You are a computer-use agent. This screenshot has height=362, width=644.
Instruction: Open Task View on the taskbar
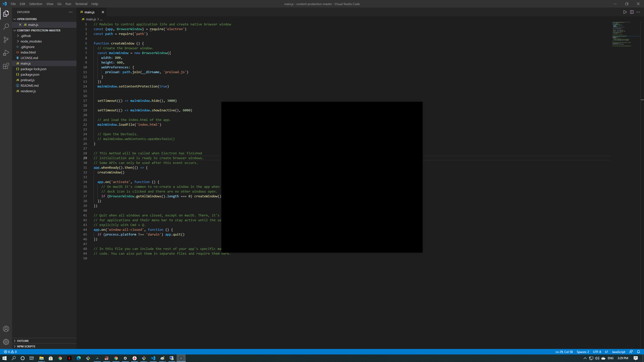32,358
